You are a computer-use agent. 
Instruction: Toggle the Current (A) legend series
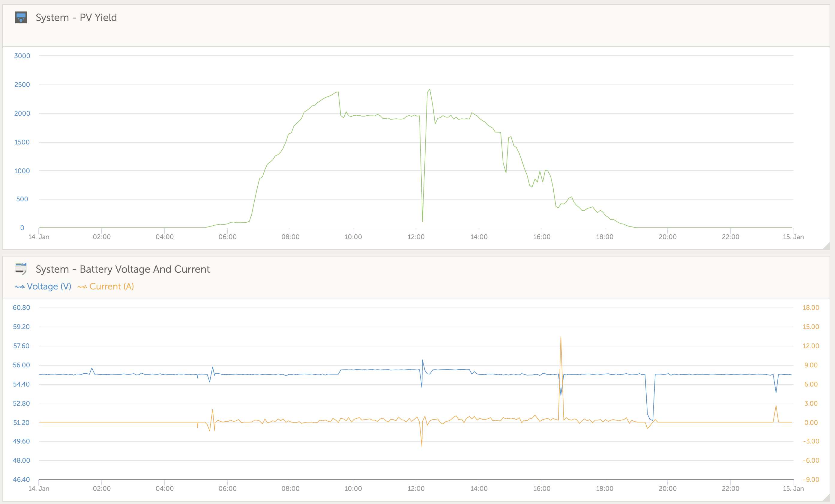[106, 286]
